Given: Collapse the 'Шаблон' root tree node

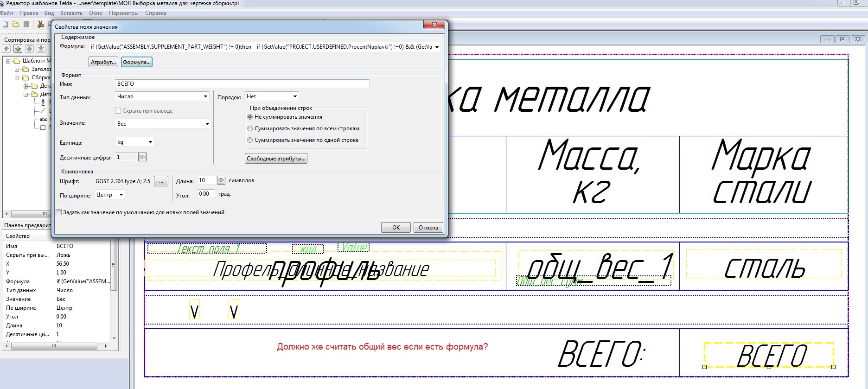Looking at the screenshot, I should tap(8, 61).
